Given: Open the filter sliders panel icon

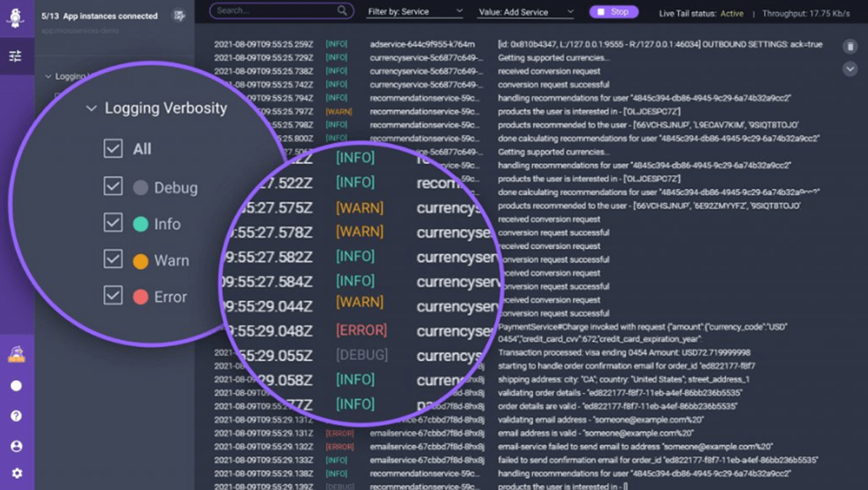Looking at the screenshot, I should [x=15, y=56].
